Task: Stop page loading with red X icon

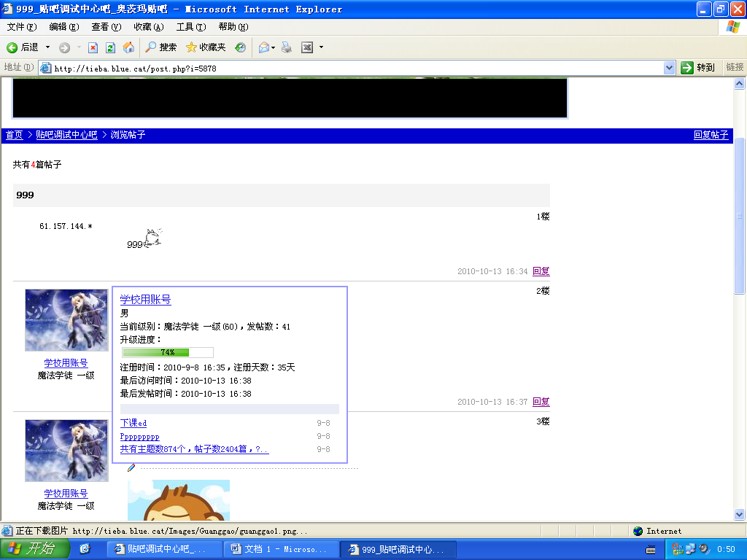Action: click(93, 47)
